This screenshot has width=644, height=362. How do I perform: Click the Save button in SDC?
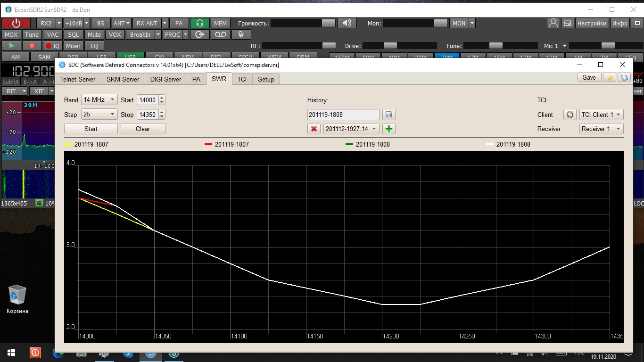click(x=589, y=77)
